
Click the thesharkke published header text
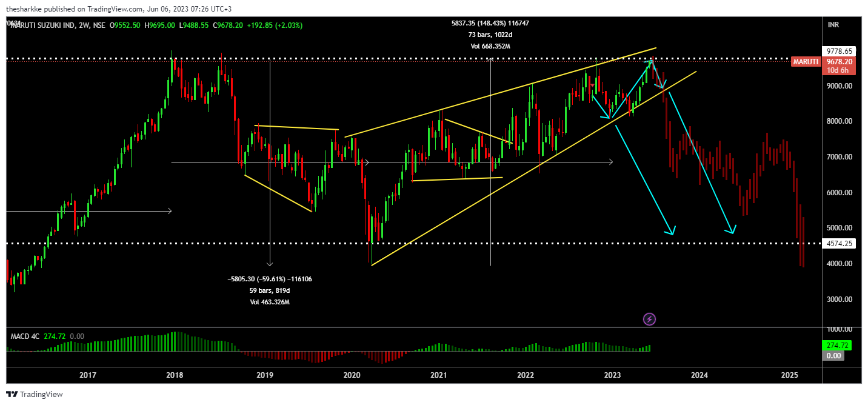(x=119, y=9)
